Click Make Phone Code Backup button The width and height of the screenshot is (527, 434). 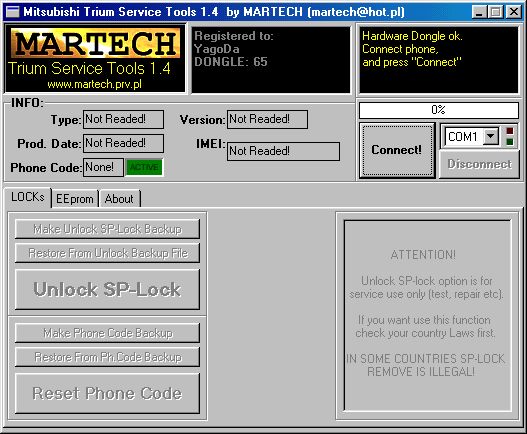[x=108, y=333]
